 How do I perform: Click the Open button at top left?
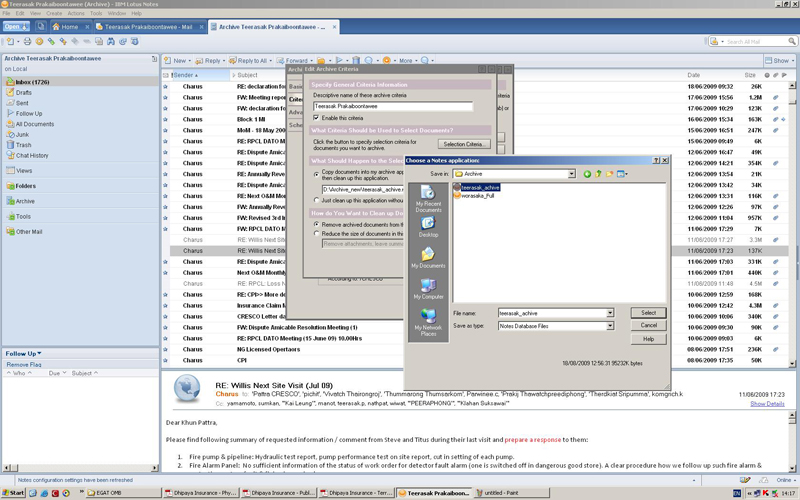[x=16, y=27]
